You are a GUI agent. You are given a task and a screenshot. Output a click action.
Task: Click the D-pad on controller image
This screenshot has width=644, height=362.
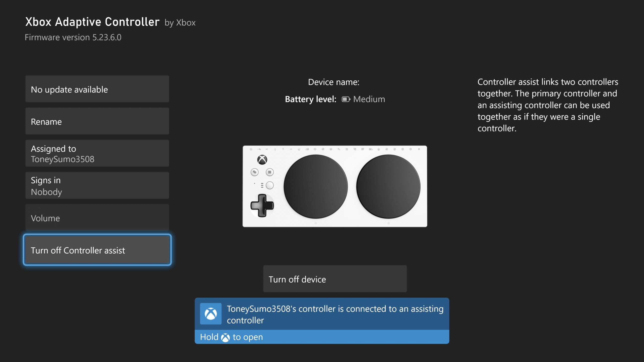point(262,206)
